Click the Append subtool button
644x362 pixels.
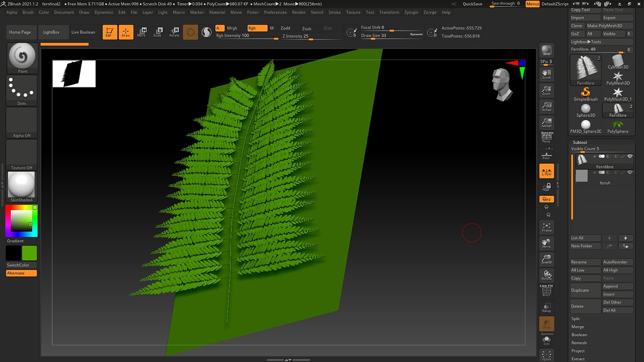[618, 286]
